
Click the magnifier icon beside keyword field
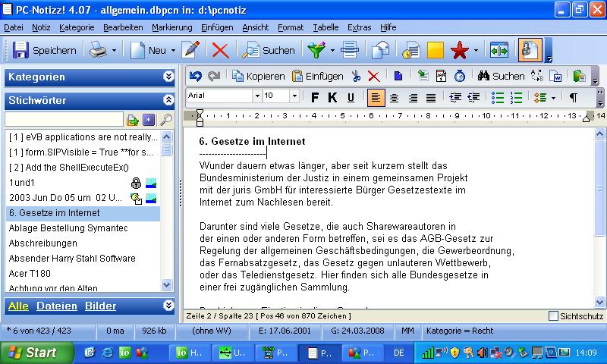click(166, 120)
